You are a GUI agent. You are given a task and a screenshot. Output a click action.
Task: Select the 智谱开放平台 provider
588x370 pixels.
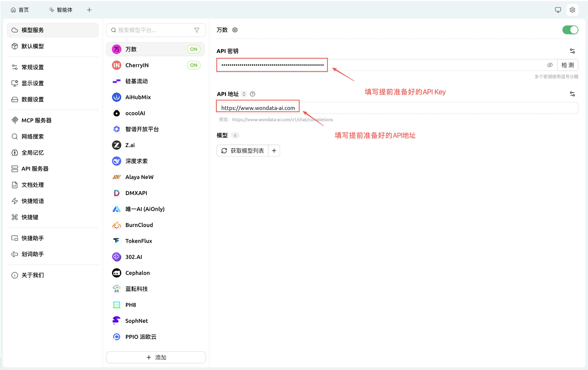(155, 129)
